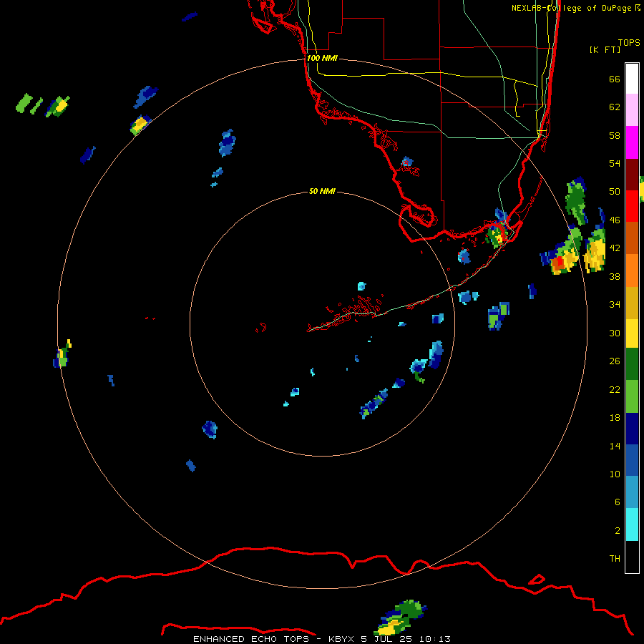Select the navy blue legend swatch
This screenshot has width=644, height=644.
(x=632, y=429)
